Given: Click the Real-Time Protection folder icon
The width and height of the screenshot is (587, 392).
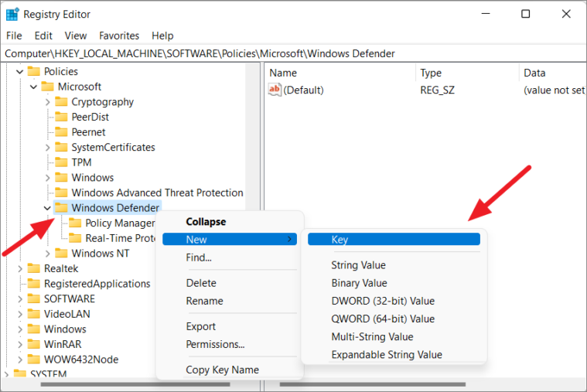Looking at the screenshot, I should (75, 237).
